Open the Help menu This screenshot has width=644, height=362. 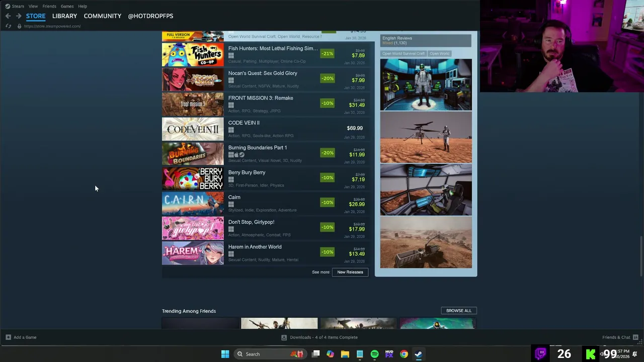click(83, 6)
